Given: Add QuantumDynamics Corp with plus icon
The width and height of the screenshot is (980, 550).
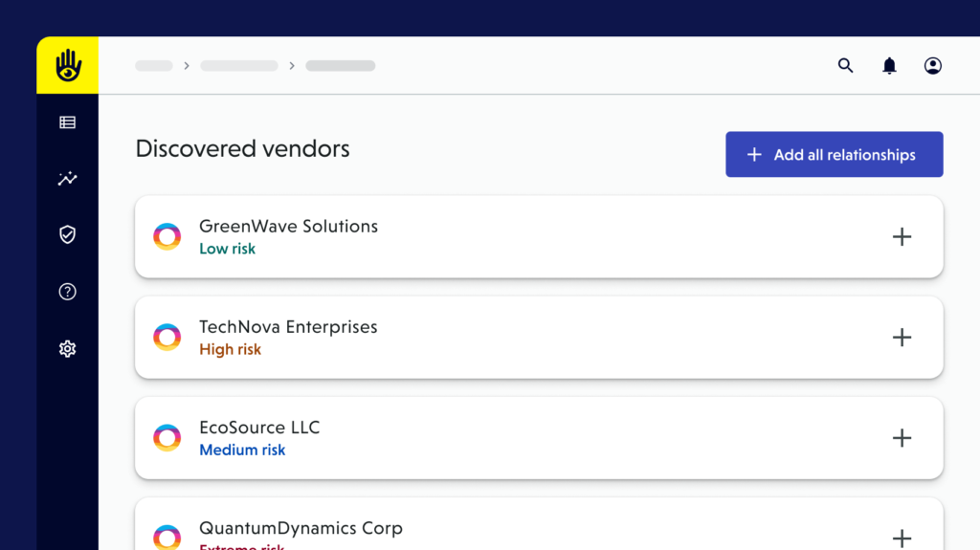Looking at the screenshot, I should tap(902, 538).
